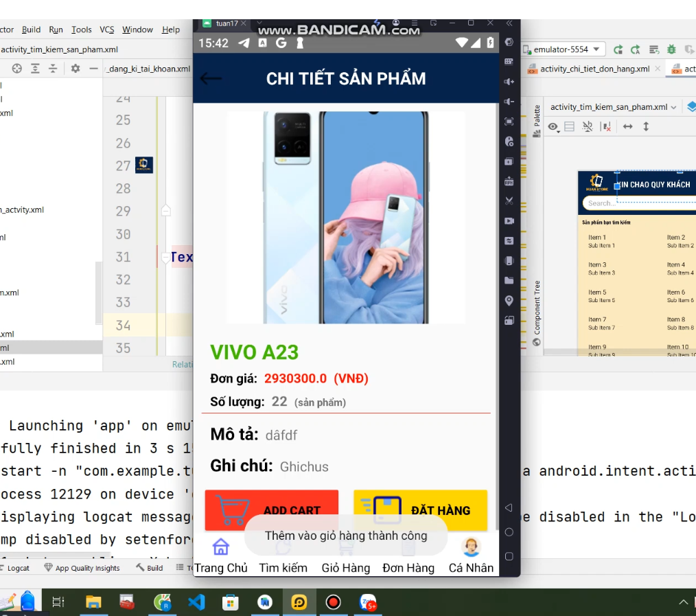Open the VCS menu
This screenshot has height=616, width=696.
tap(107, 30)
